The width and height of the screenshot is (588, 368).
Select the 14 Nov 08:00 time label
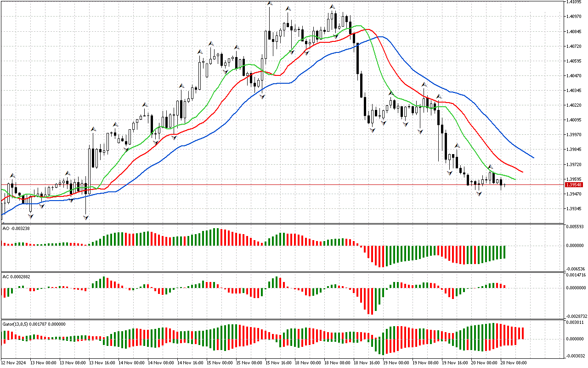[161, 363]
